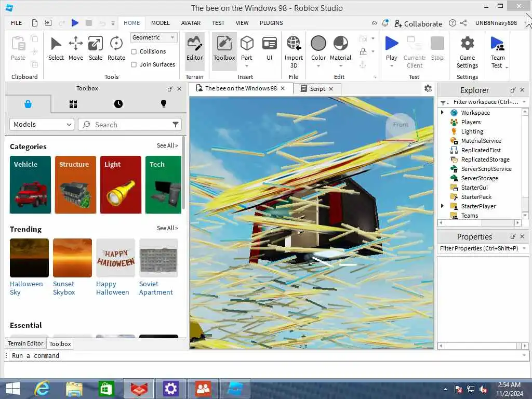Activate the Move tool
Viewport: 532px width, 399px height.
76,49
